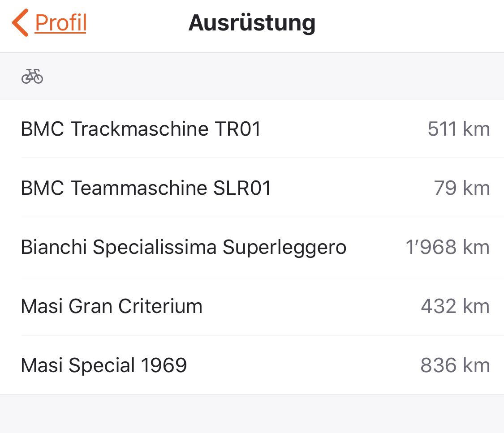Tap blank space in the Masi Gran Criterium row
This screenshot has height=433, width=504.
[309, 306]
